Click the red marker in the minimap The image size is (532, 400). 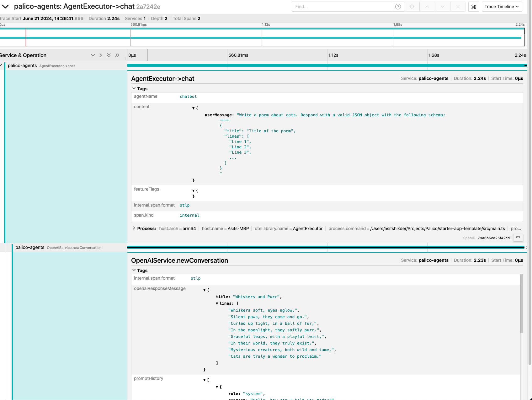(x=26, y=37)
